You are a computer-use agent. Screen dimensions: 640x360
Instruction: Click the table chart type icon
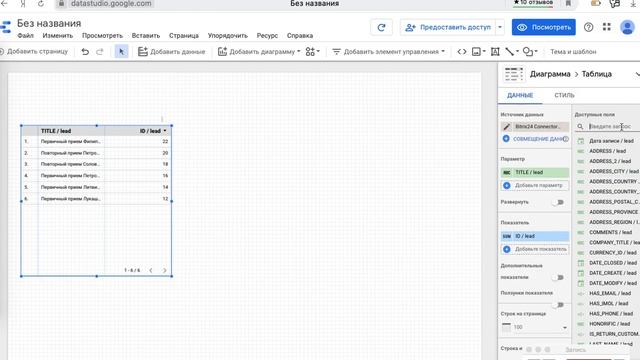[x=513, y=74]
